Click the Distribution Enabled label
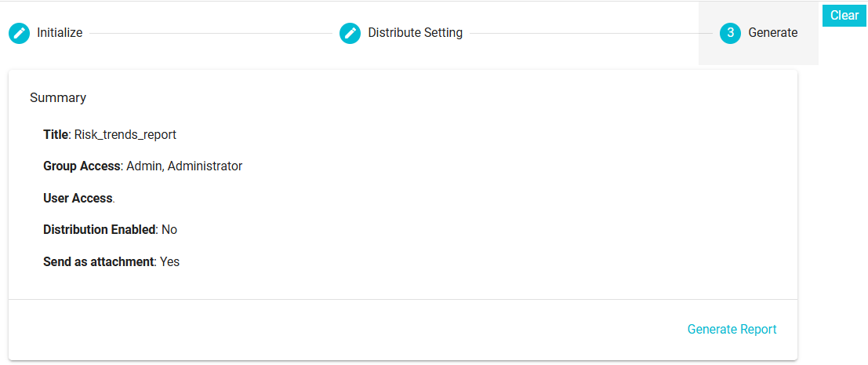The image size is (868, 365). (100, 229)
